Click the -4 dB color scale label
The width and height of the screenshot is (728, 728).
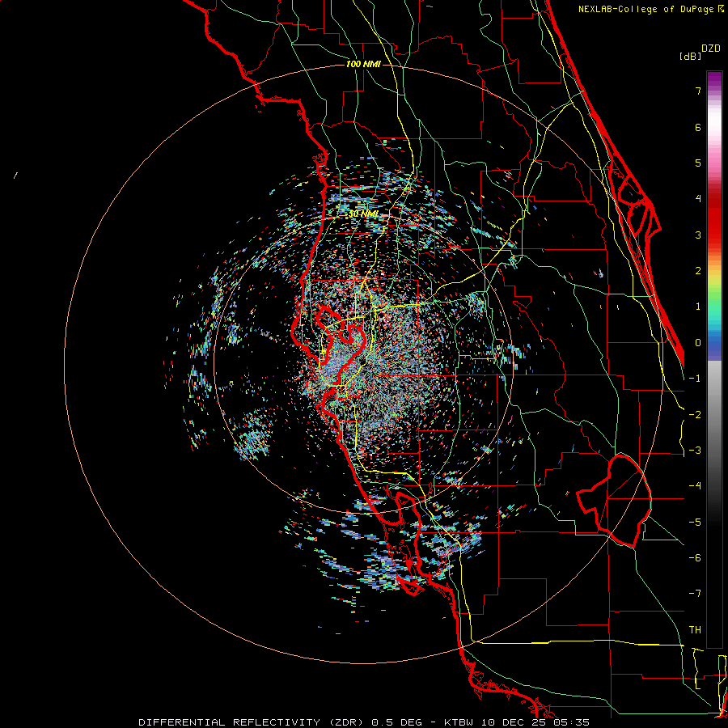pyautogui.click(x=695, y=486)
